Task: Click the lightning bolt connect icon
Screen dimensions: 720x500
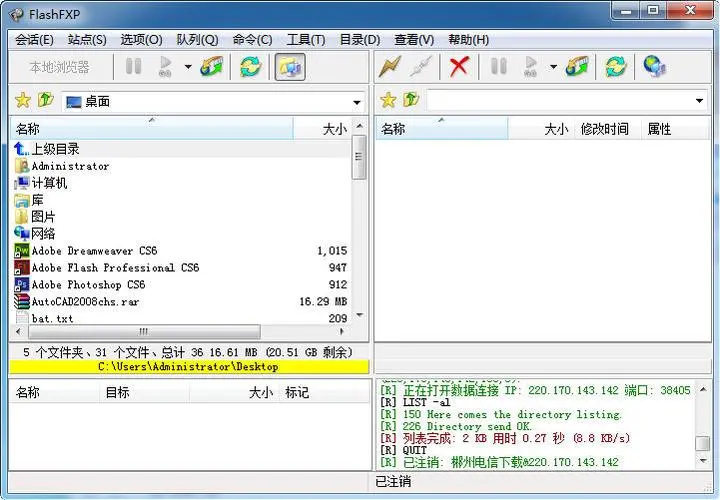Action: click(x=390, y=67)
